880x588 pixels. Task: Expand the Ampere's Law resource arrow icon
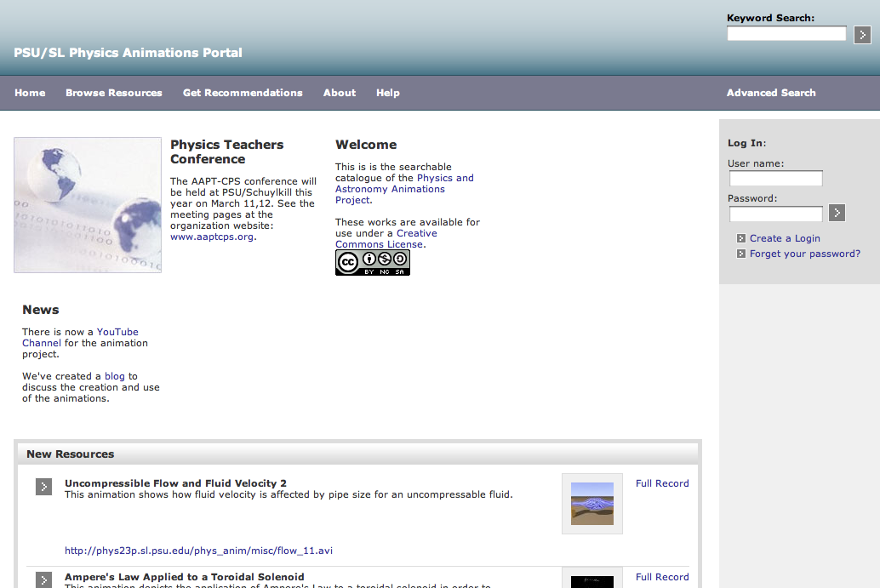click(43, 579)
